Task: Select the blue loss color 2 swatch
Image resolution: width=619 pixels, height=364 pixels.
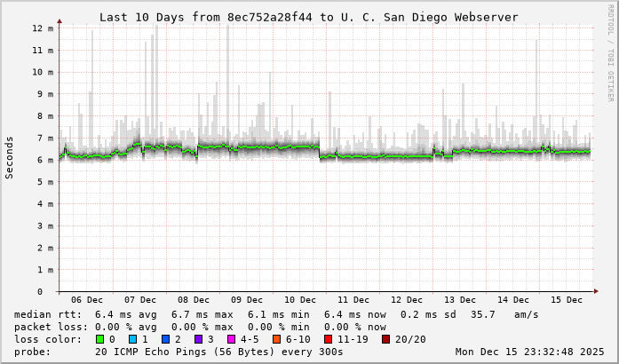Action: click(x=166, y=339)
